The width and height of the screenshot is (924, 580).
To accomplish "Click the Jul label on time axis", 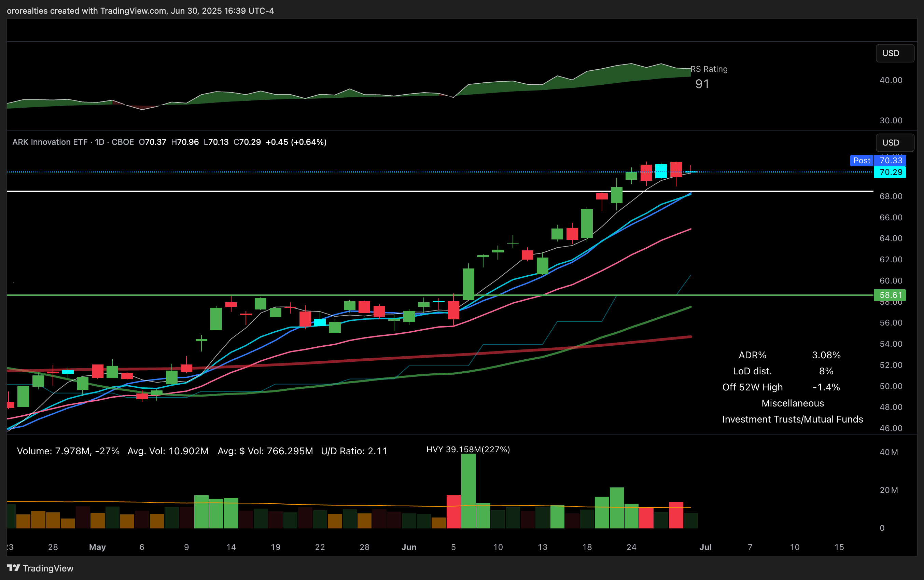I will click(x=705, y=548).
